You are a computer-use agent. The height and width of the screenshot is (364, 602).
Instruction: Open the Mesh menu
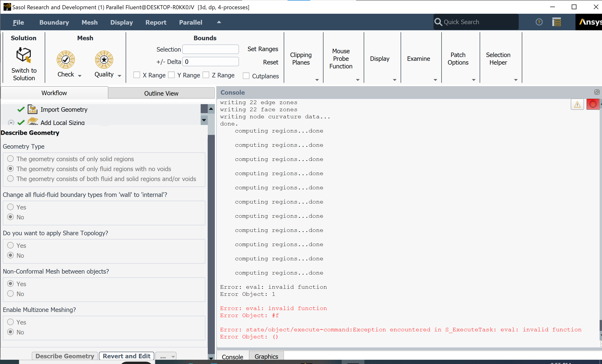pos(89,22)
